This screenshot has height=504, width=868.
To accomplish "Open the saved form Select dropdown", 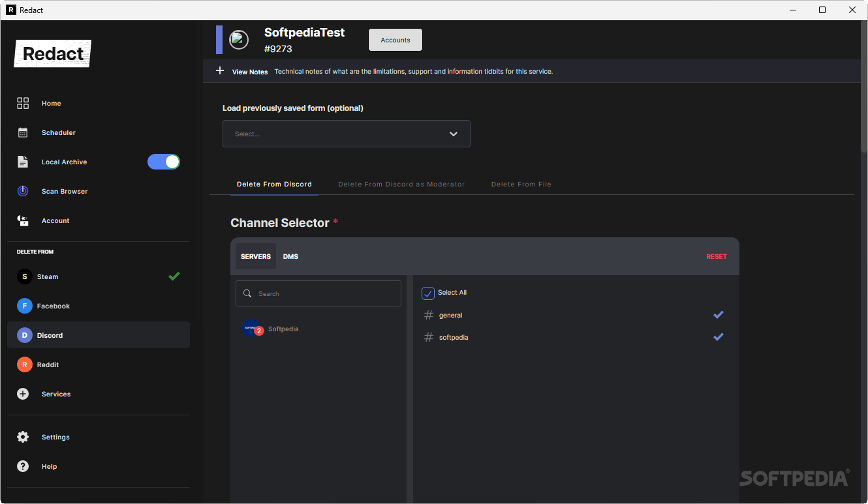I will click(347, 134).
